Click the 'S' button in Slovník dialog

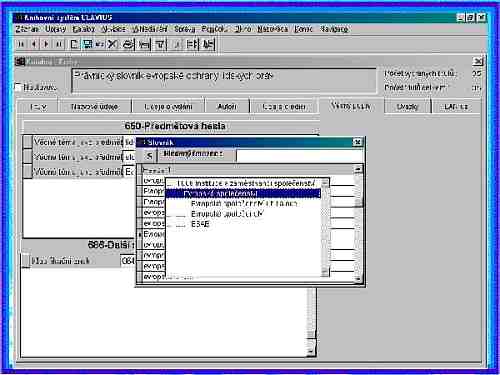pyautogui.click(x=149, y=156)
